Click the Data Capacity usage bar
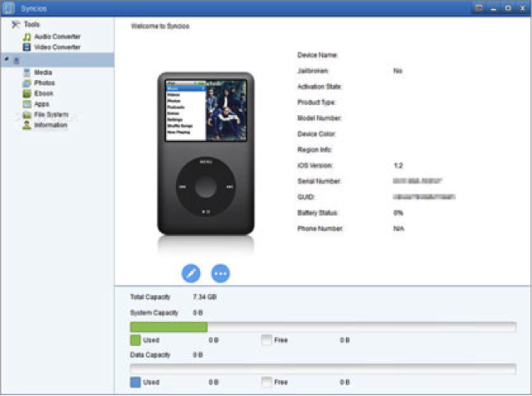Viewport: 532px width, 396px height. pyautogui.click(x=324, y=369)
